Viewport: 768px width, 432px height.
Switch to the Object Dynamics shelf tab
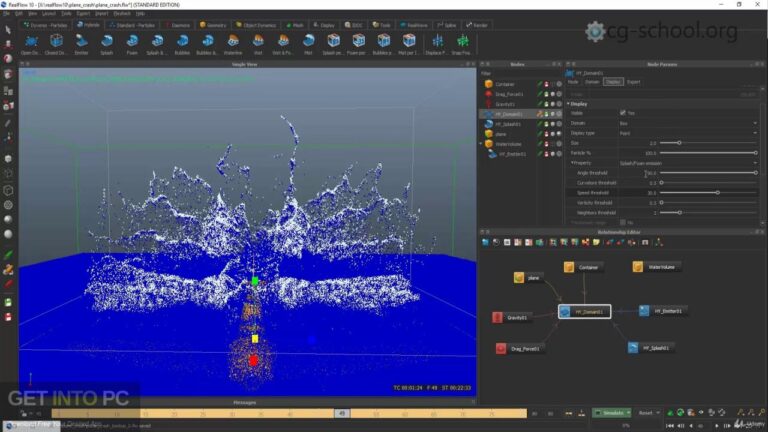pyautogui.click(x=256, y=25)
